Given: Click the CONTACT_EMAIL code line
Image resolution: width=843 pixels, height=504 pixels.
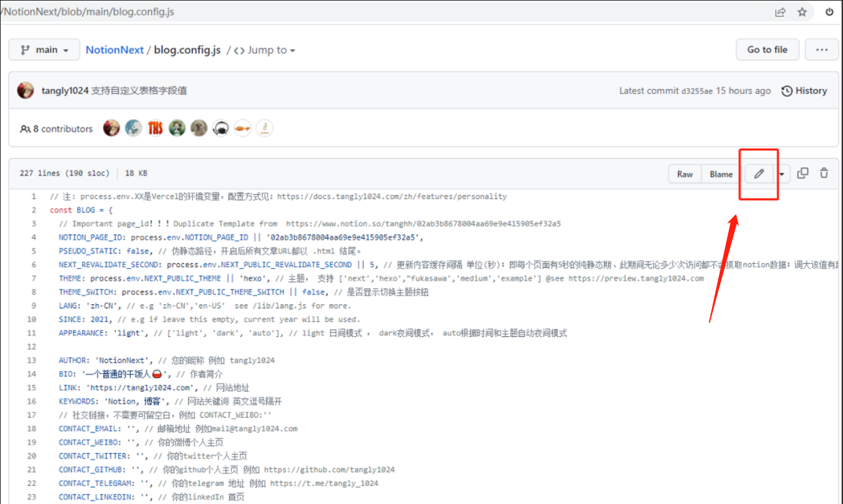Looking at the screenshot, I should 178,429.
